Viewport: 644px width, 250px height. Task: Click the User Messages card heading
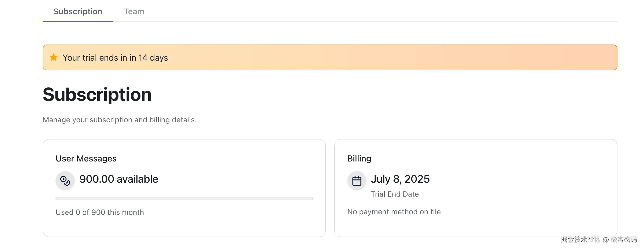tap(86, 159)
